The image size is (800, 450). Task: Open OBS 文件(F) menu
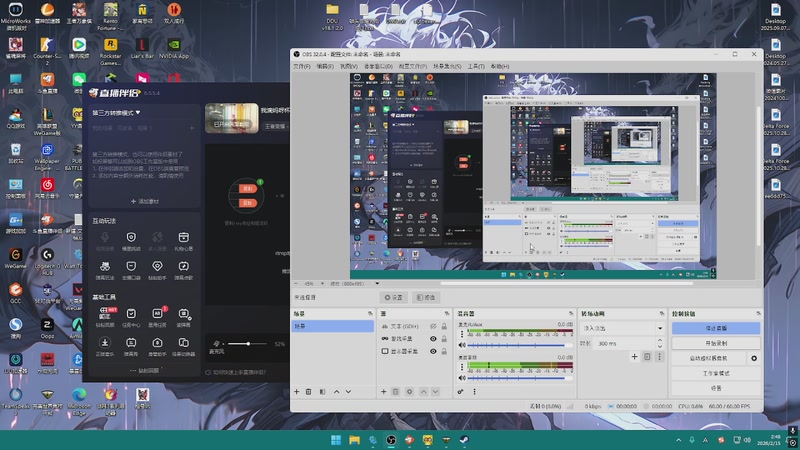(x=302, y=66)
